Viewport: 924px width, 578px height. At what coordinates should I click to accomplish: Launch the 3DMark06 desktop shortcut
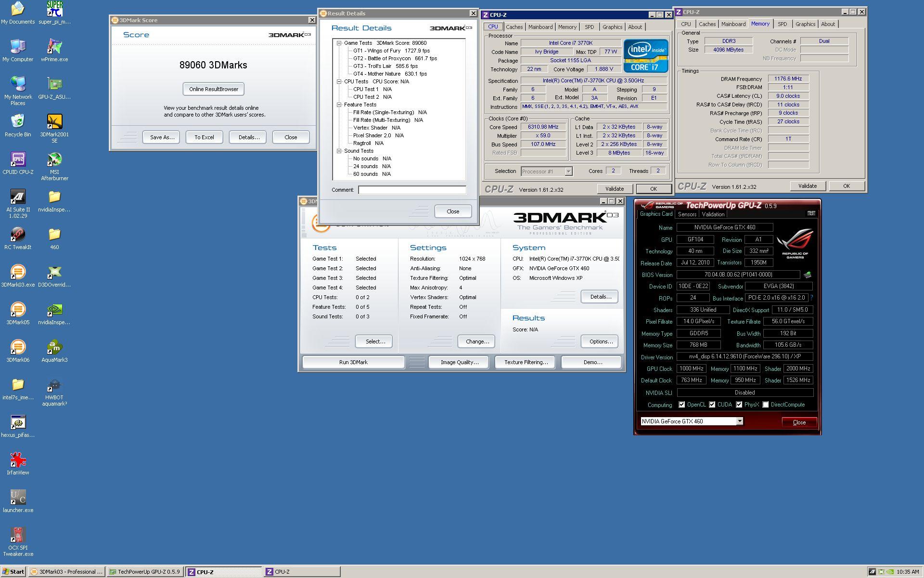tap(18, 351)
